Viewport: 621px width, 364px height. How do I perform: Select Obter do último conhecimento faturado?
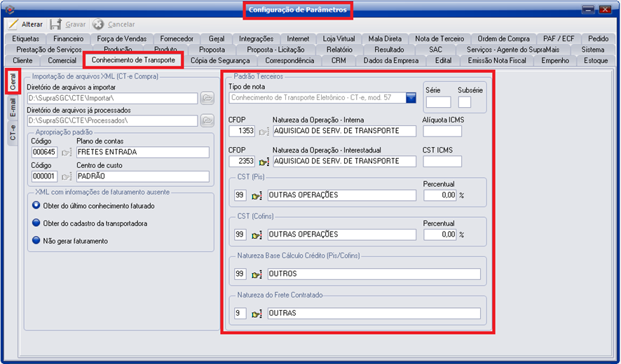36,206
